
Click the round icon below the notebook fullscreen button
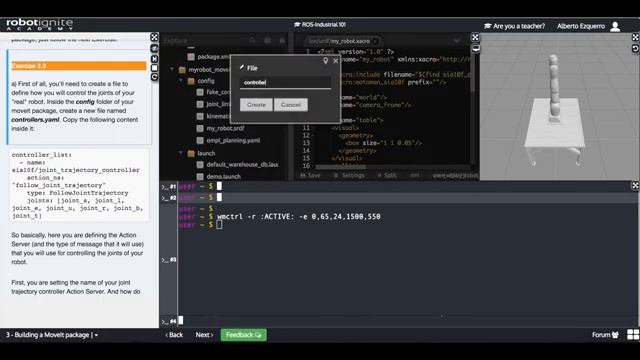click(x=154, y=49)
